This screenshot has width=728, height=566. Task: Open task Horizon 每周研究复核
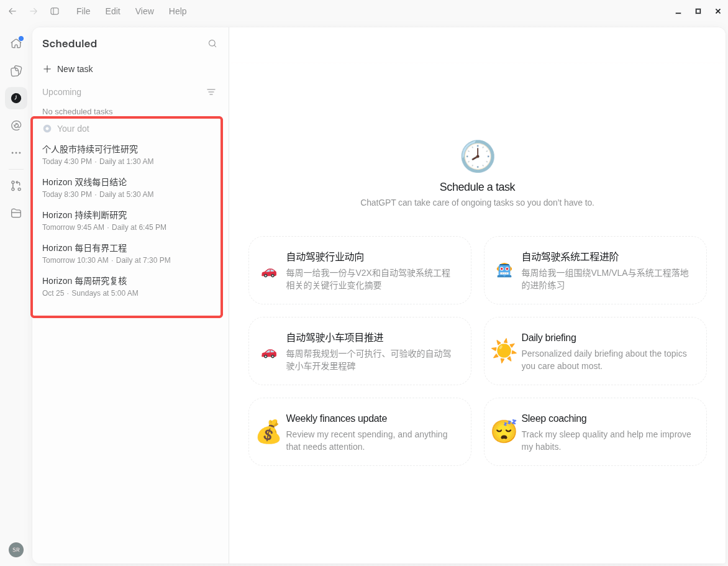pos(127,287)
